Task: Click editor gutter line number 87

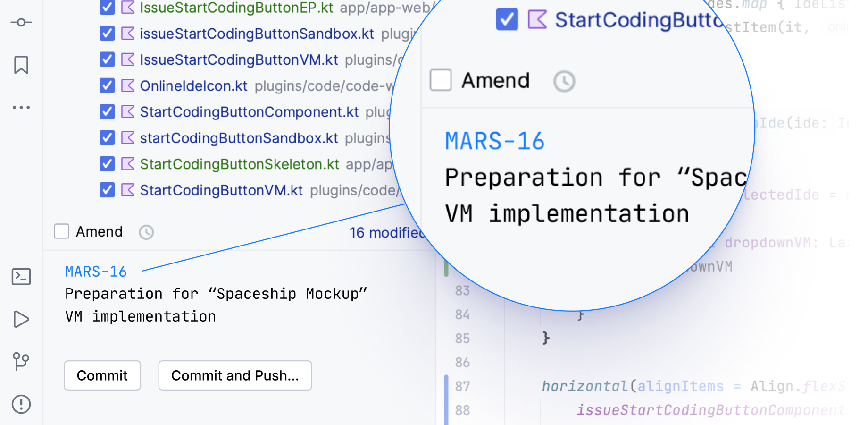Action: [x=462, y=386]
